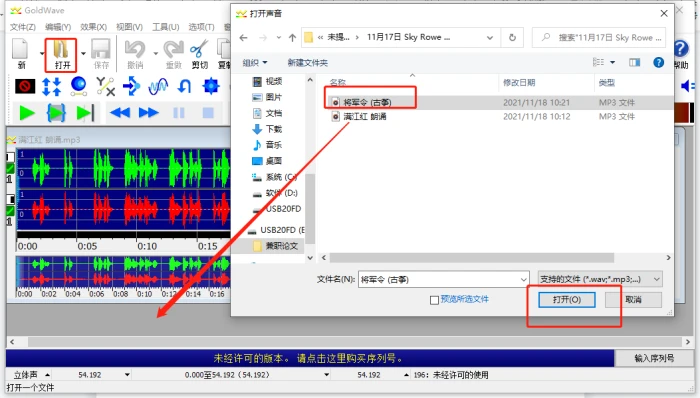Image resolution: width=700 pixels, height=398 pixels.
Task: Click the blue U-turn reverse icon
Action: coord(184,86)
